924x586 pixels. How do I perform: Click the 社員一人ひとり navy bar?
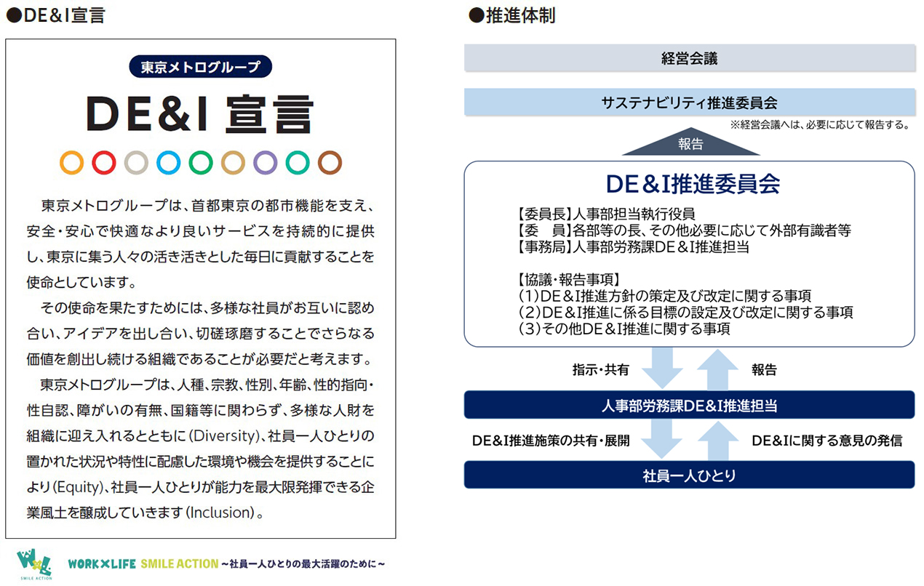pos(690,475)
